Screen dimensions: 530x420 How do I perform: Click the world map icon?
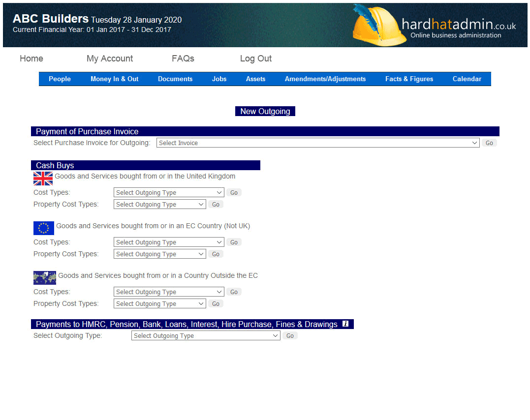[x=44, y=277]
